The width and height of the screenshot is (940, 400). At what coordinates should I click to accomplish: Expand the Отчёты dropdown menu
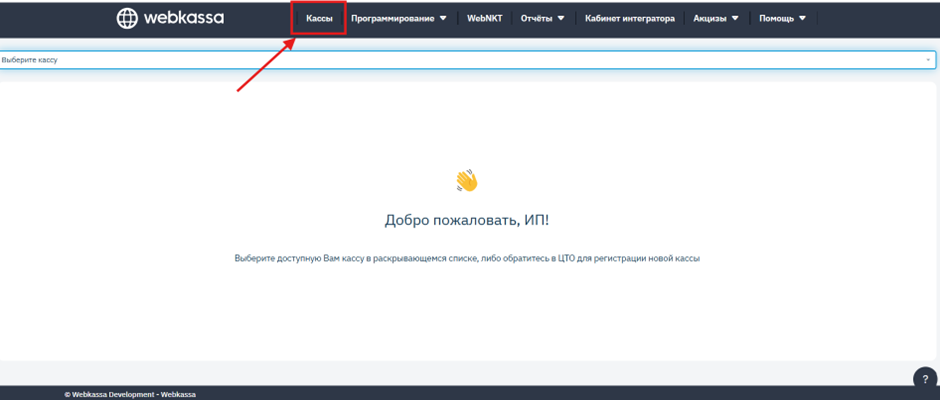(543, 19)
